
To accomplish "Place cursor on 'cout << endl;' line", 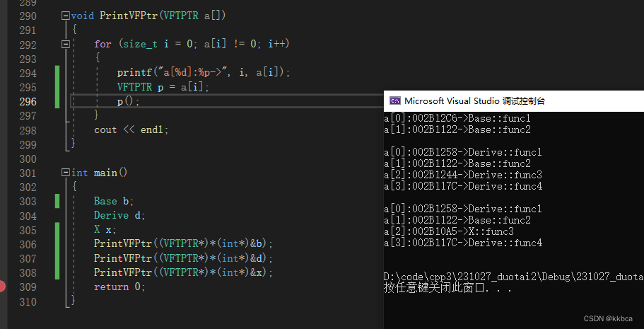I will 131,129.
